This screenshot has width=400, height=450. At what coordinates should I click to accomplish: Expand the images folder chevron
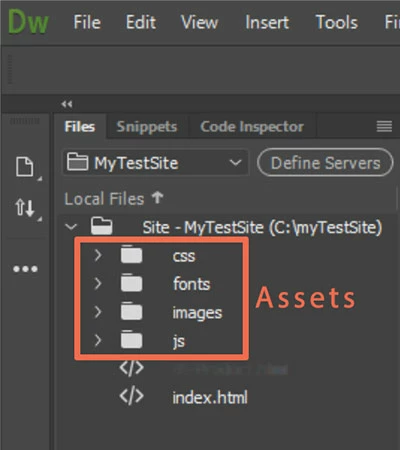coord(98,312)
